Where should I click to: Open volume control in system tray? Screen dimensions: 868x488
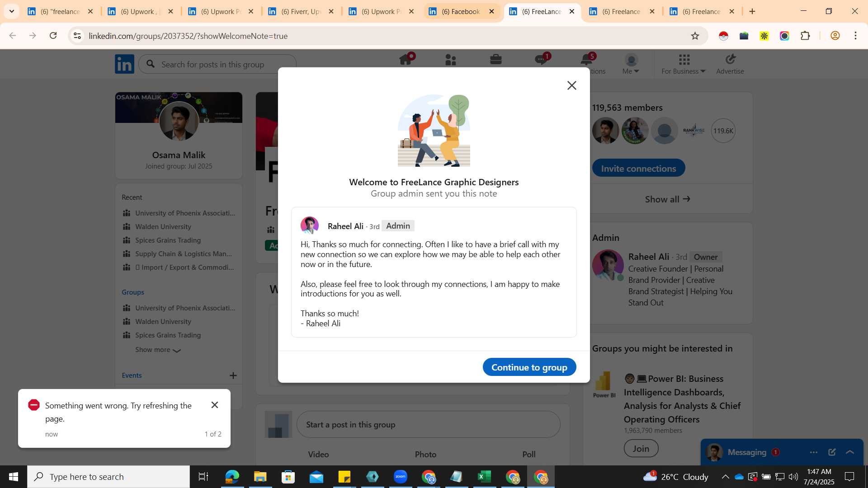coord(793,477)
